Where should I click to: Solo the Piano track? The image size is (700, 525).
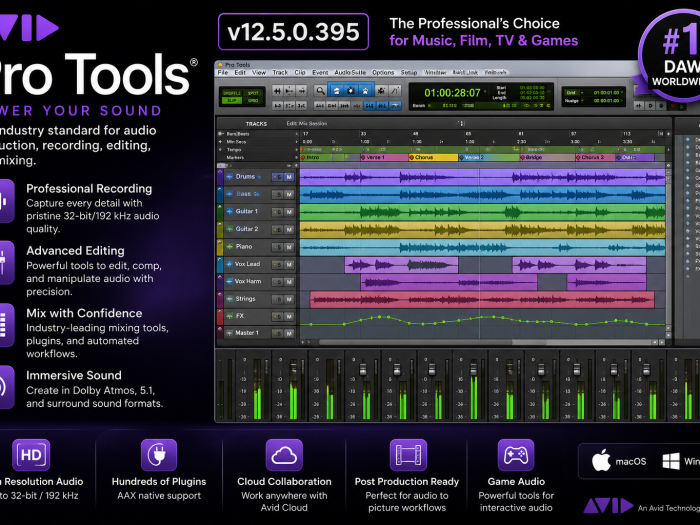[278, 247]
